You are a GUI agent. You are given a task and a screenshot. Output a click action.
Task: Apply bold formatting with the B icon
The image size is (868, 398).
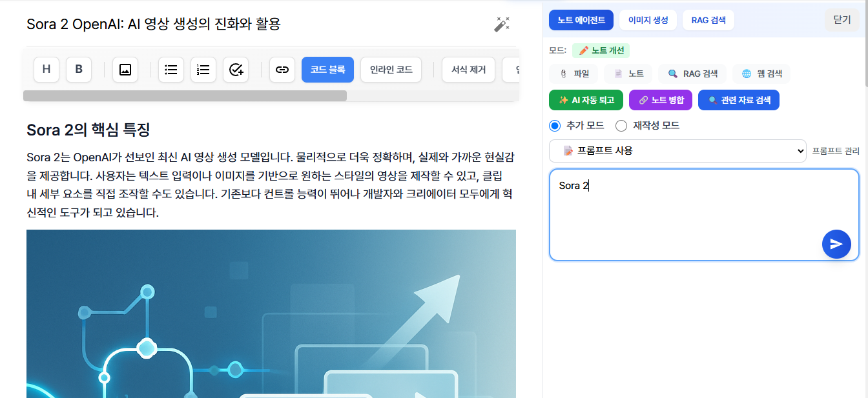[79, 70]
